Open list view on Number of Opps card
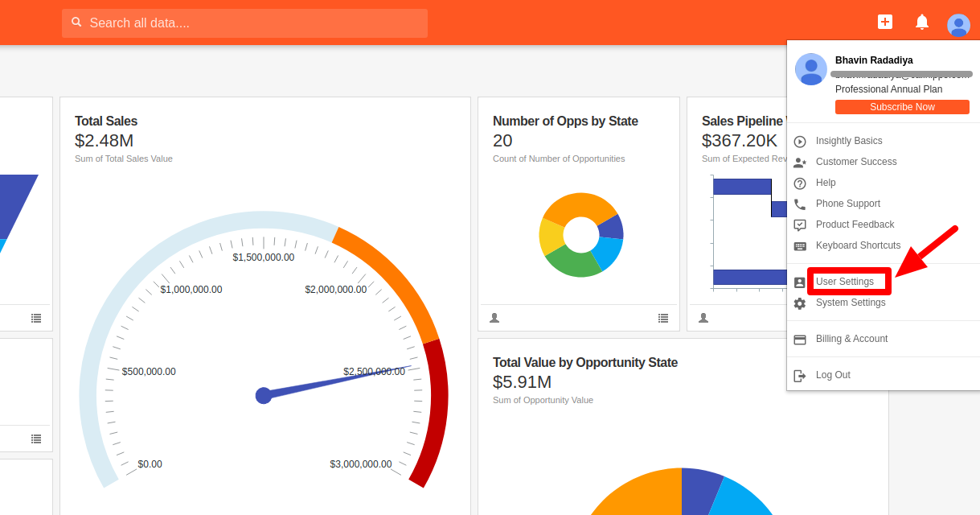Image resolution: width=980 pixels, height=515 pixels. click(x=663, y=318)
